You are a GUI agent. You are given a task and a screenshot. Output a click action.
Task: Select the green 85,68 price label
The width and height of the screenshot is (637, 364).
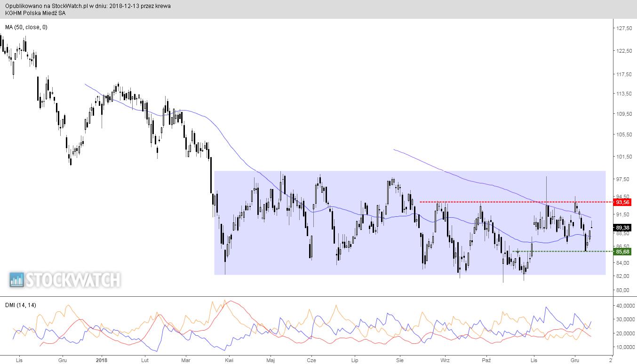(x=623, y=252)
